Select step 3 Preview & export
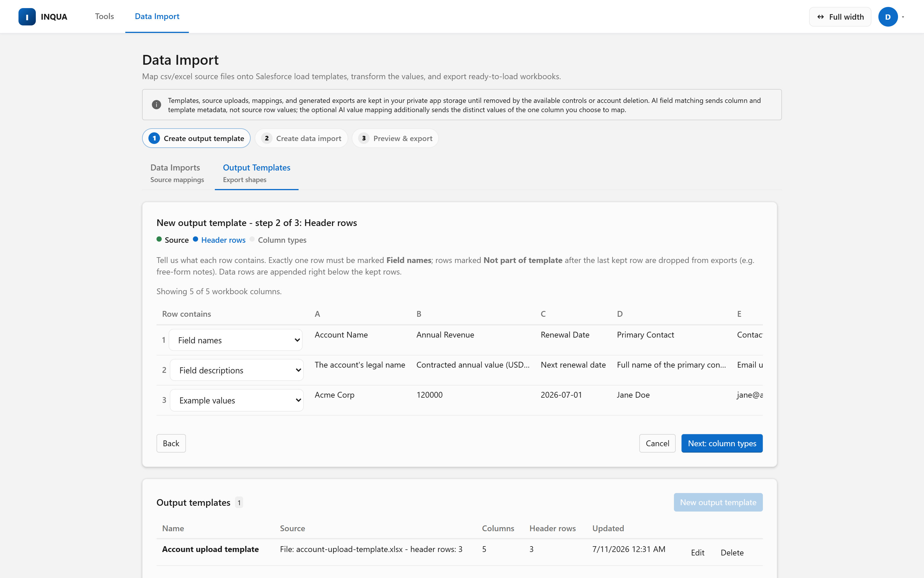The image size is (924, 578). click(x=395, y=138)
